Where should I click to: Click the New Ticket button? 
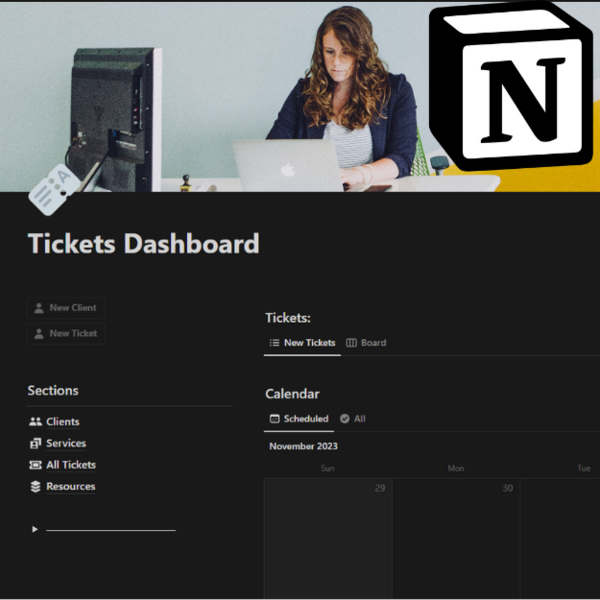(x=65, y=334)
